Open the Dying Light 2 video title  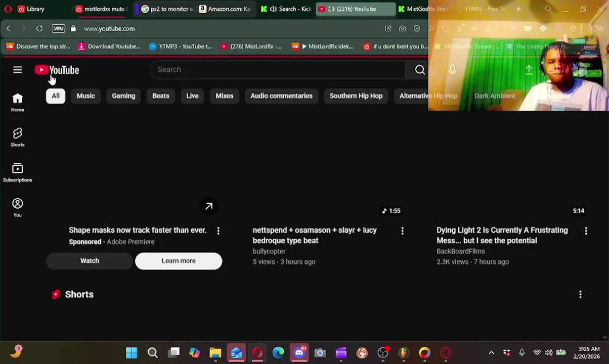coord(502,236)
